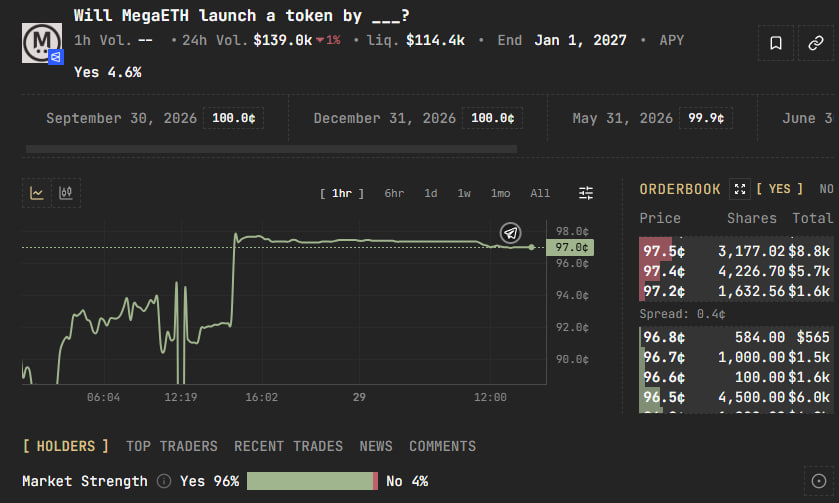This screenshot has height=503, width=839.
Task: Click the Spread: 0.4¢ label
Action: tap(682, 314)
